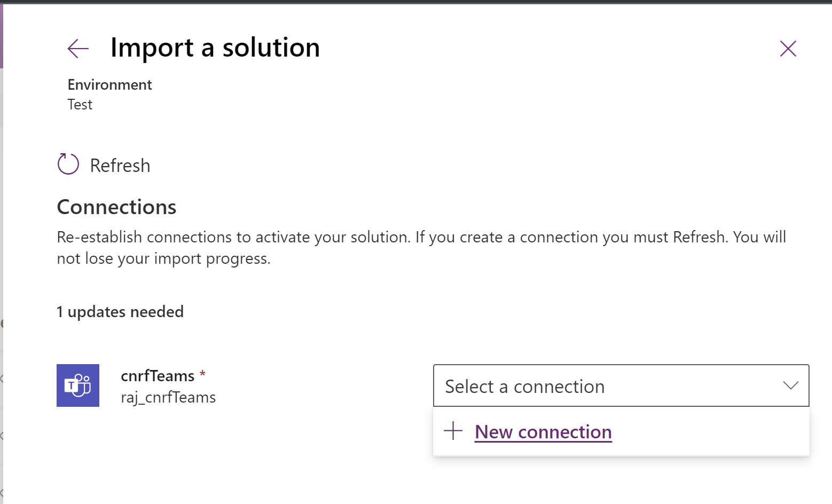Click the Import a solution heading
The image size is (832, 504).
click(215, 48)
